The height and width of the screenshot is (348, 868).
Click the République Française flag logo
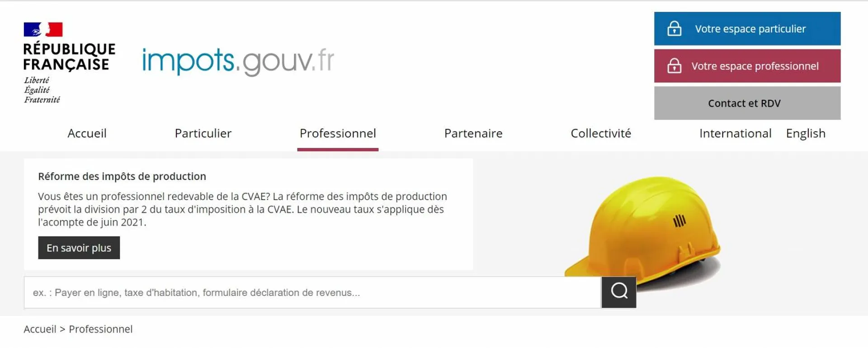click(43, 29)
